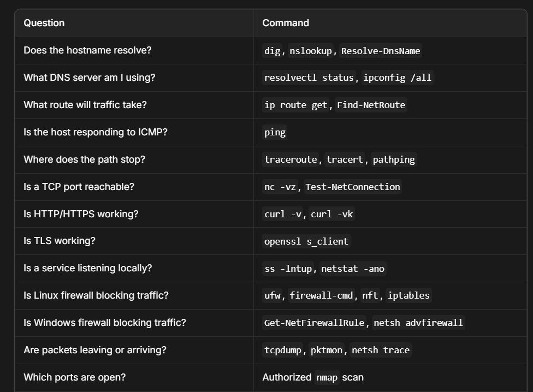Select the Resolve-DnsName command

click(381, 51)
